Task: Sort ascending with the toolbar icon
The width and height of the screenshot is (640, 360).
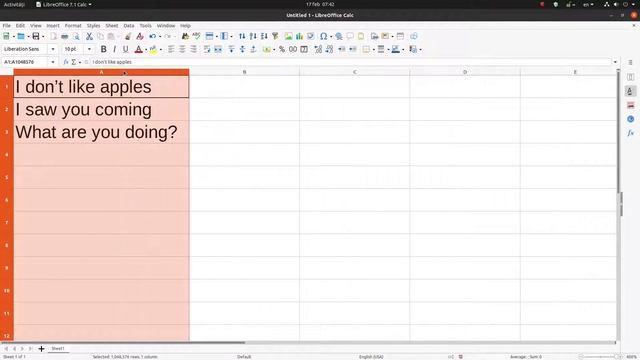Action: [253, 36]
